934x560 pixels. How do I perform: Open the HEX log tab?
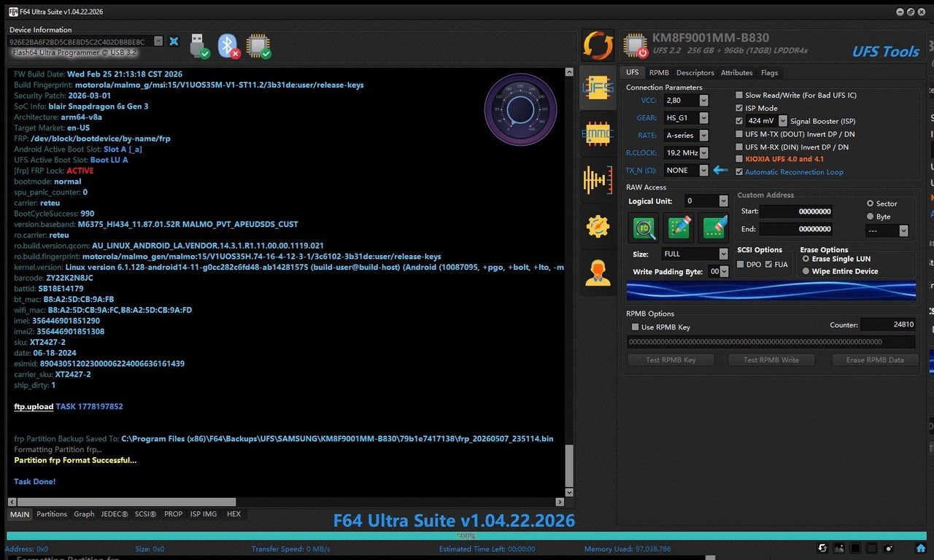pyautogui.click(x=233, y=514)
